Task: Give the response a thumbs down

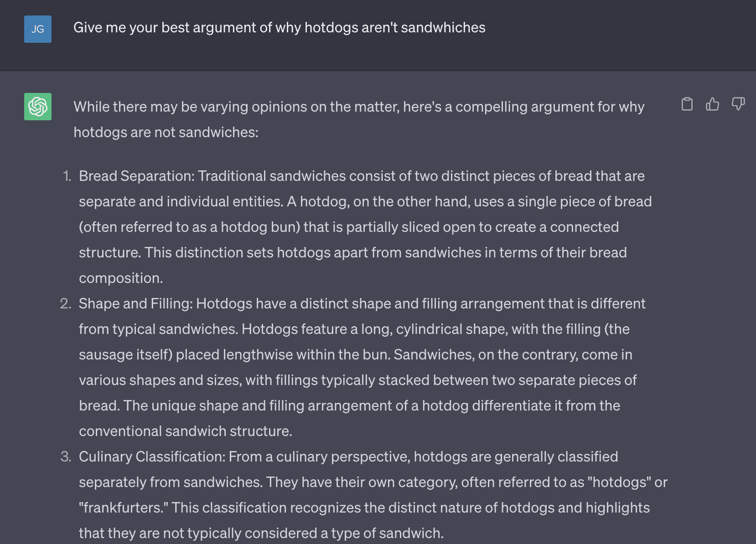Action: 738,104
